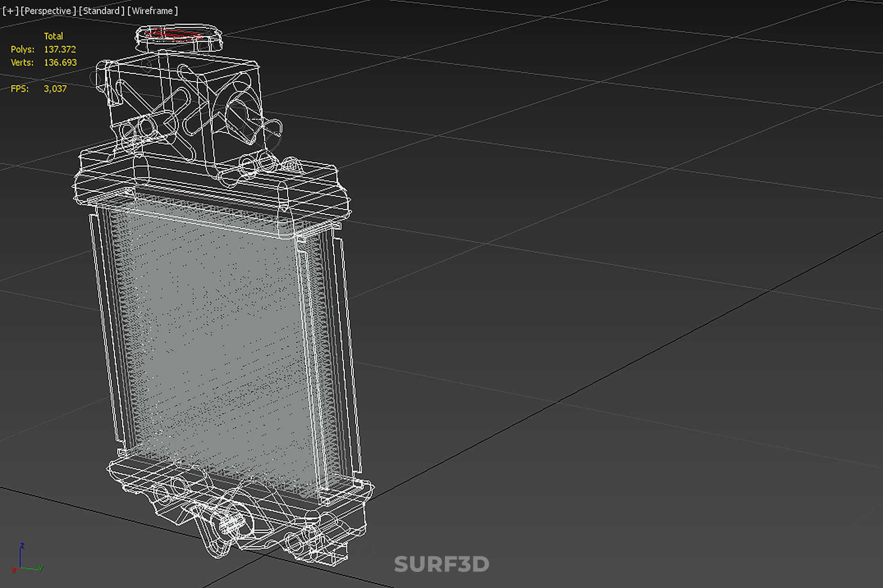Open the [Wireframe] display mode menu
Screen dimensions: 883x588
152,11
